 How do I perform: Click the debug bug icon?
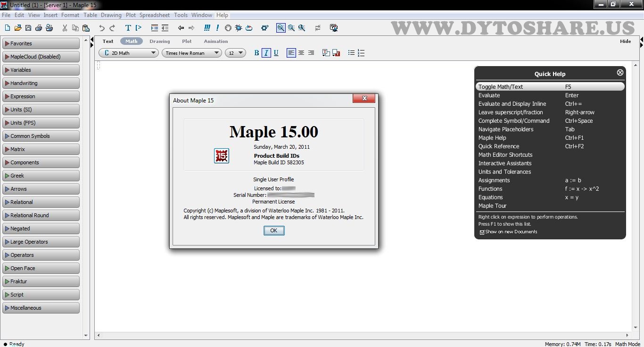tap(239, 28)
